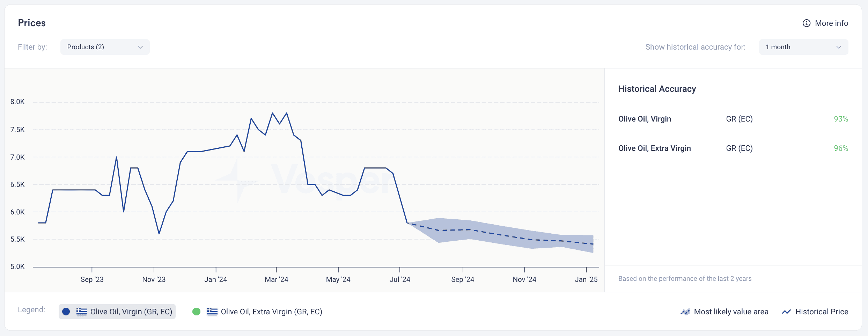Viewport: 868px width, 336px height.
Task: Open the 1 month accuracy dropdown
Action: point(803,47)
